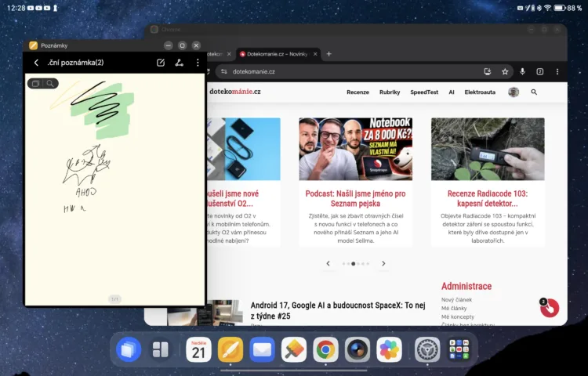
Task: Tap the Wi-Fi status icon
Action: point(547,8)
